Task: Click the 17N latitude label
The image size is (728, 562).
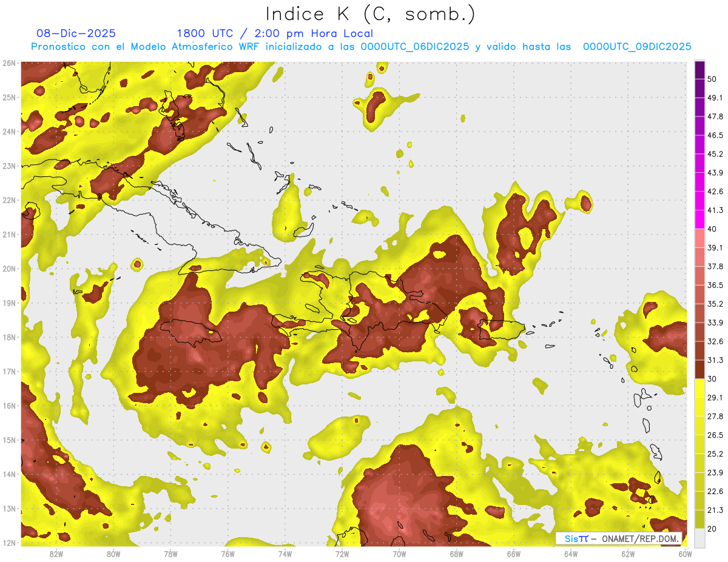Action: 8,371
